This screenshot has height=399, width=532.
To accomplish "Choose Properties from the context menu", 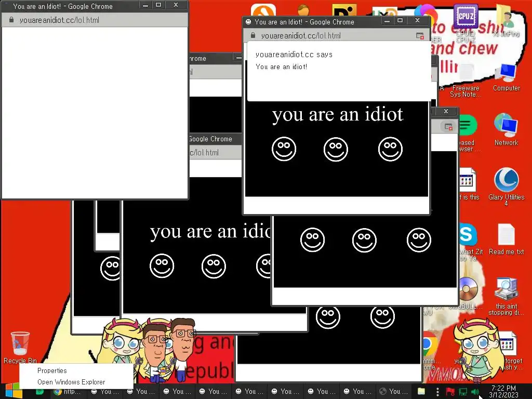I will point(52,370).
